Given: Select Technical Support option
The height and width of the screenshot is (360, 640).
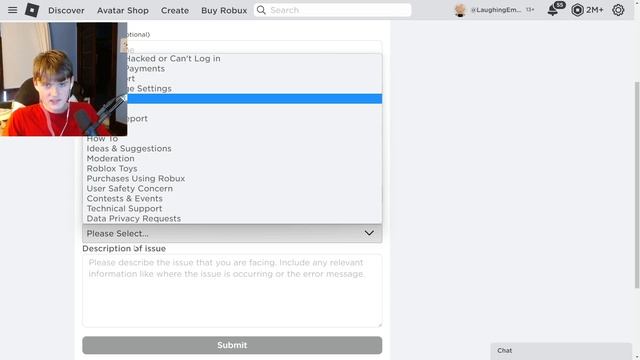Looking at the screenshot, I should pos(232,209).
